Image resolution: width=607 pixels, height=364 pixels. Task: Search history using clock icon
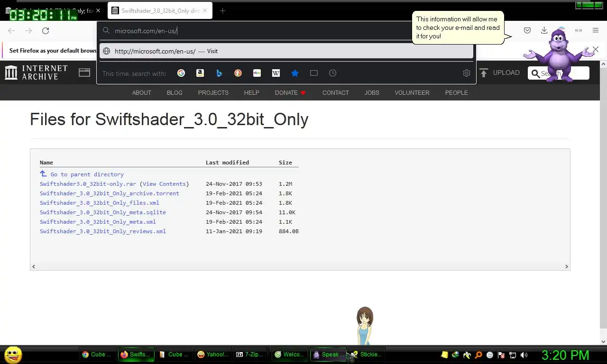point(333,73)
